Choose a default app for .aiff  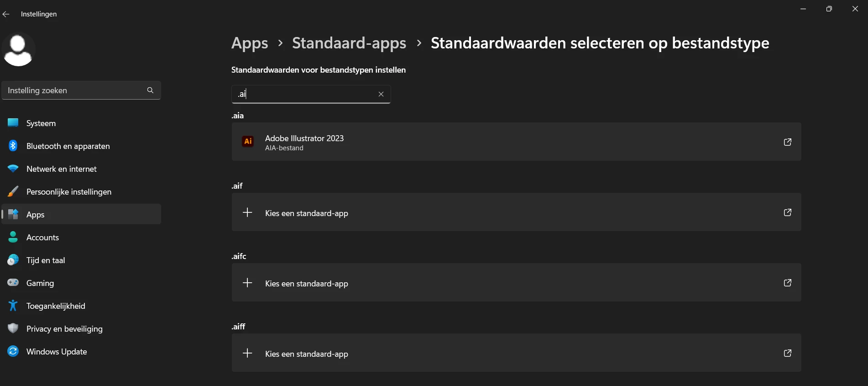516,353
